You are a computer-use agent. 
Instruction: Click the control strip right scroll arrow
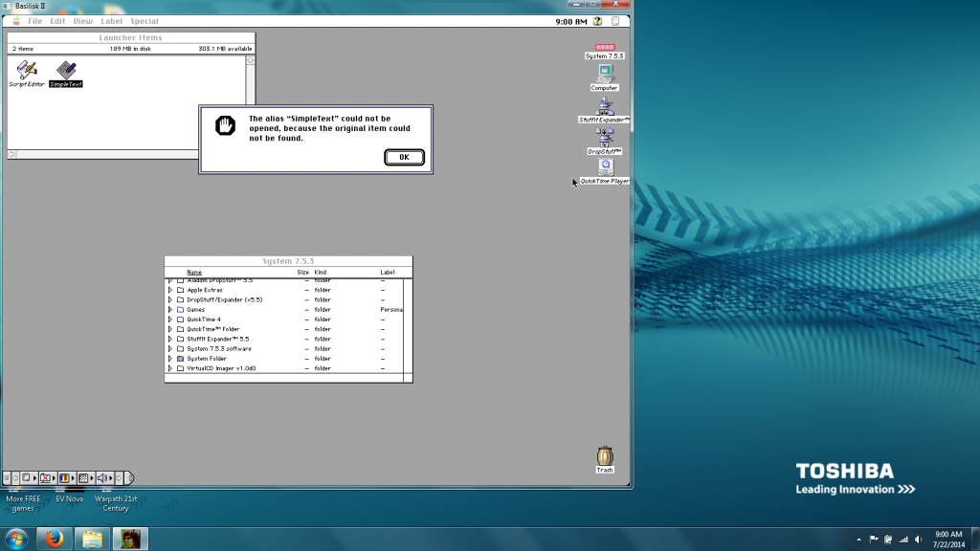119,478
